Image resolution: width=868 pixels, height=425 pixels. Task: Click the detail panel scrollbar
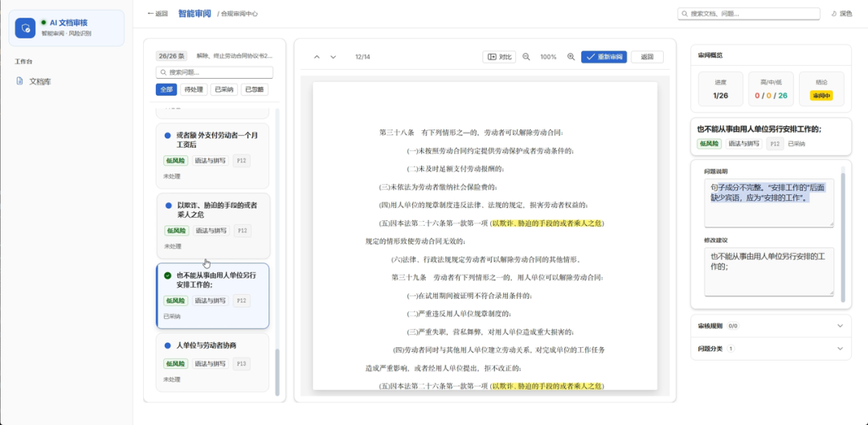pos(843,237)
